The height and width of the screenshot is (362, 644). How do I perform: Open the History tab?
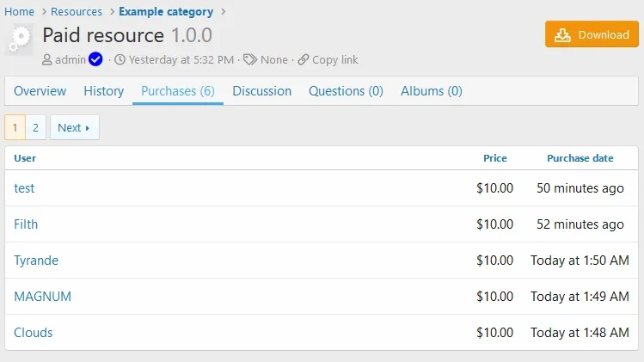pyautogui.click(x=104, y=91)
